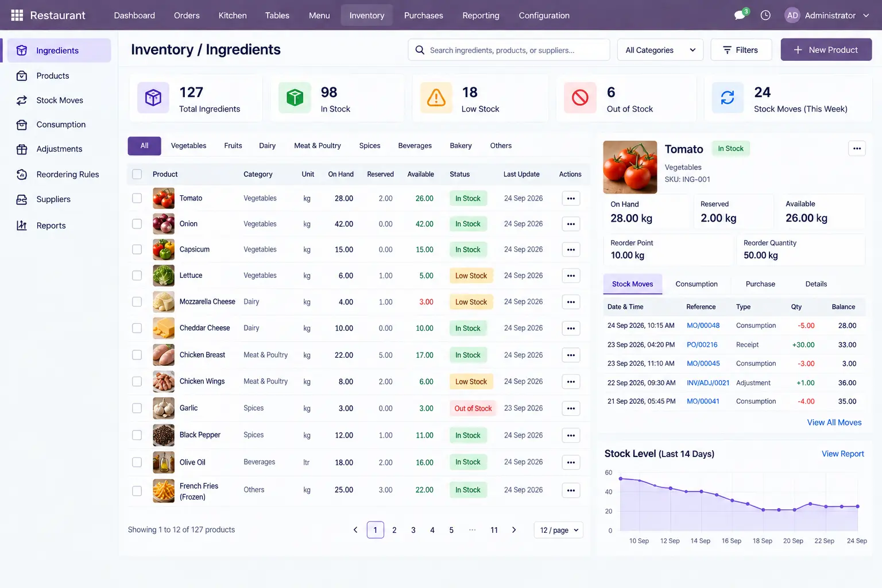The image size is (882, 588).
Task: Click the Suppliers sidebar icon
Action: click(22, 199)
